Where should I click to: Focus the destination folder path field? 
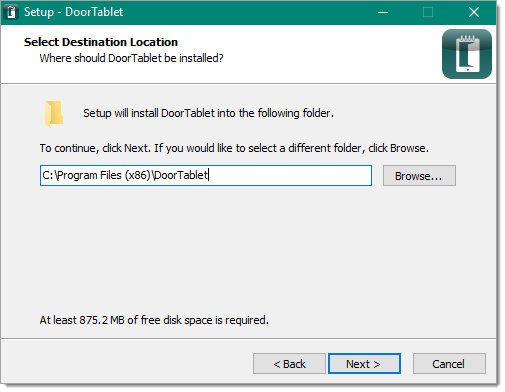[206, 176]
